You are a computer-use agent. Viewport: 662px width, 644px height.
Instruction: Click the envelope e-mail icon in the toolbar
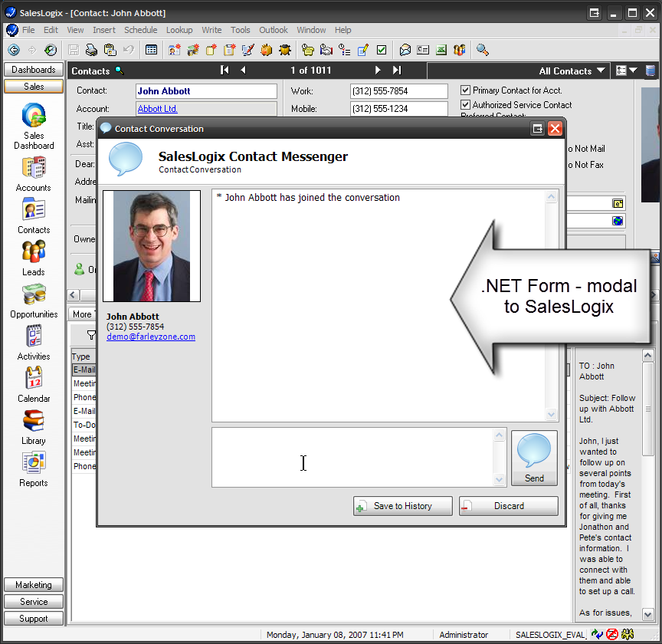click(405, 50)
